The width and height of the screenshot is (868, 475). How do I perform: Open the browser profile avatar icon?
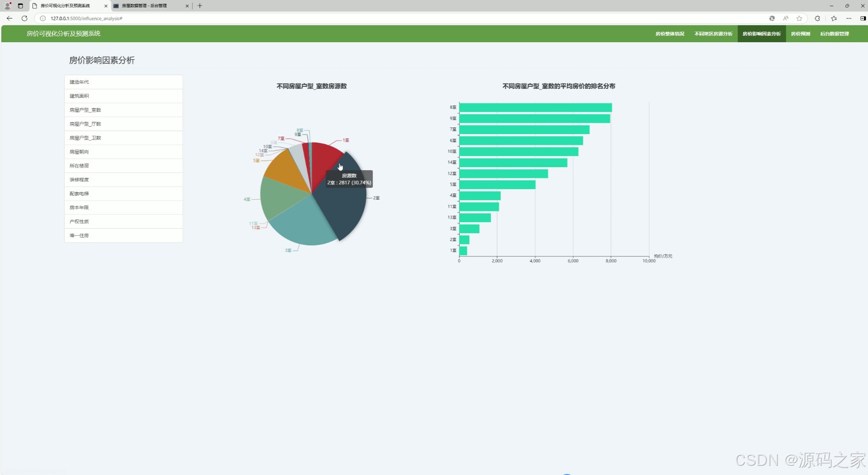[7, 6]
